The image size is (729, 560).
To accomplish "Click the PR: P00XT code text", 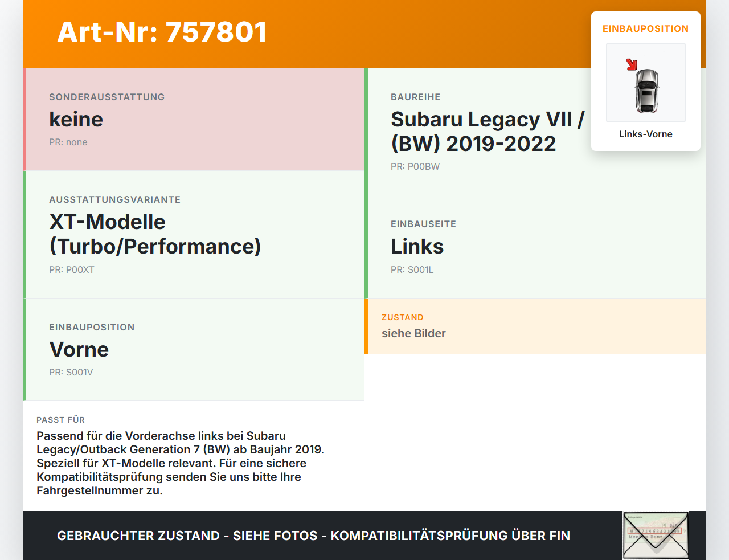I will (72, 270).
